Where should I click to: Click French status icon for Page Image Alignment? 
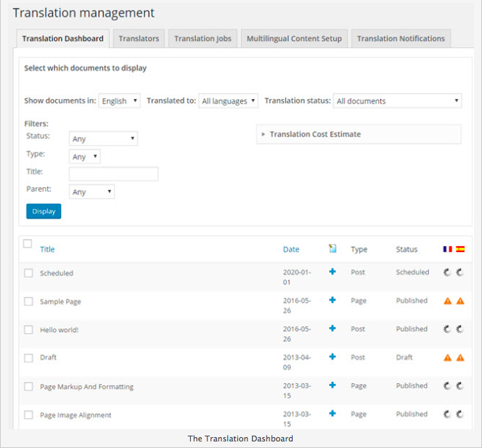[x=447, y=414]
